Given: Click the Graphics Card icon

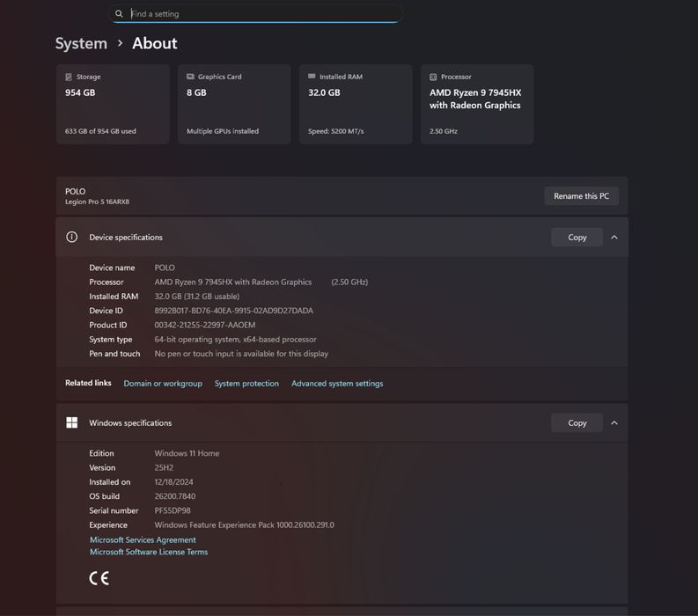Looking at the screenshot, I should [190, 77].
